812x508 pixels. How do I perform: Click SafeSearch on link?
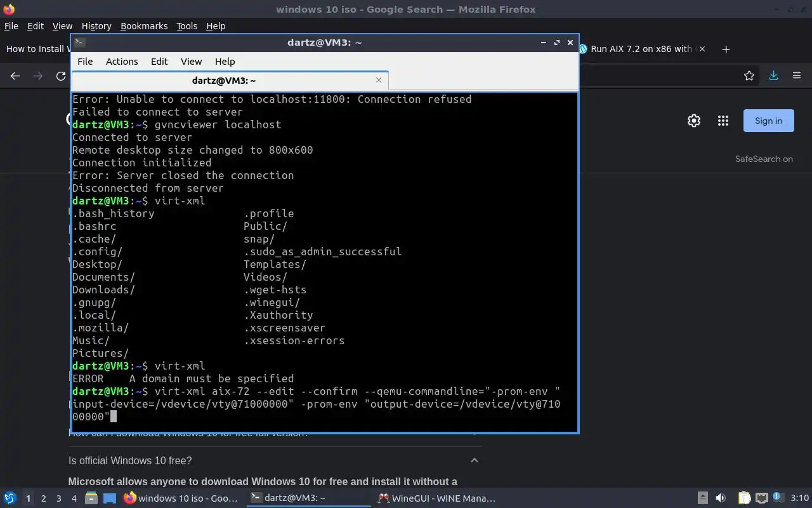point(764,159)
